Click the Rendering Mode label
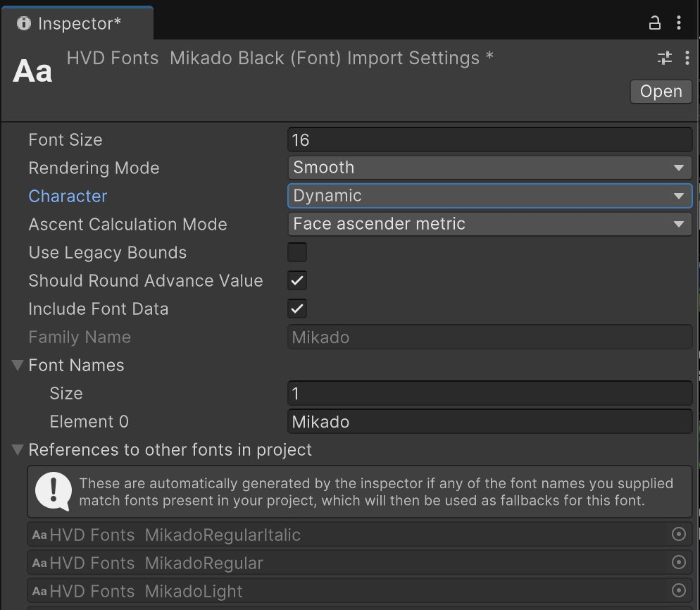700x610 pixels. pyautogui.click(x=94, y=168)
